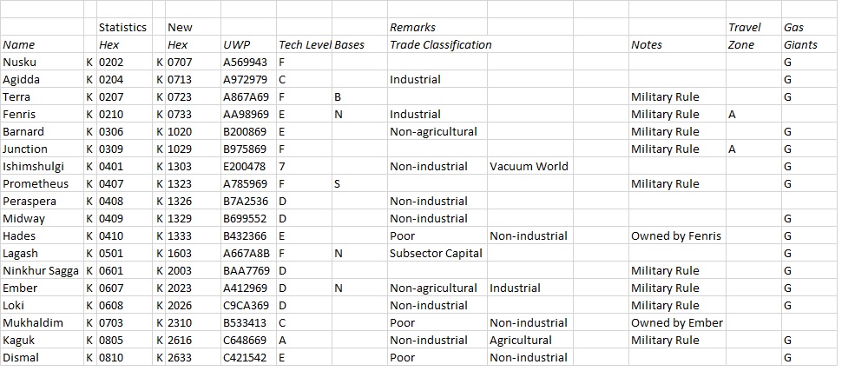Select the cell containing Nusku
This screenshot has width=868, height=391.
(42, 62)
